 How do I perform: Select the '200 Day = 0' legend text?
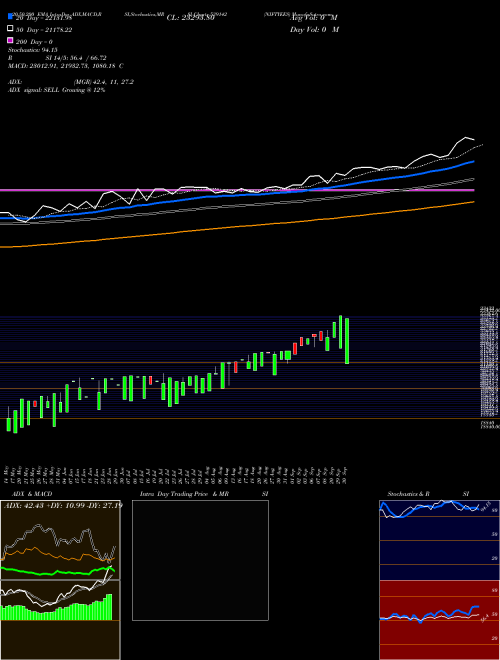pos(34,42)
